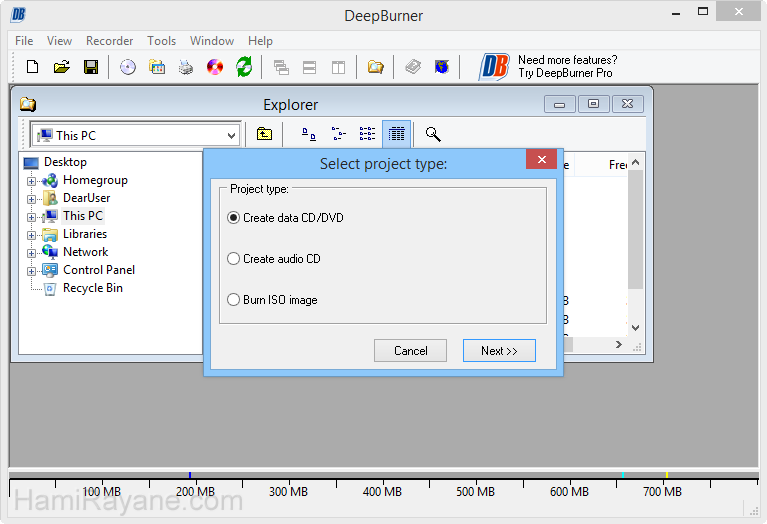This screenshot has height=524, width=767.
Task: Click the New project toolbar icon
Action: point(32,67)
